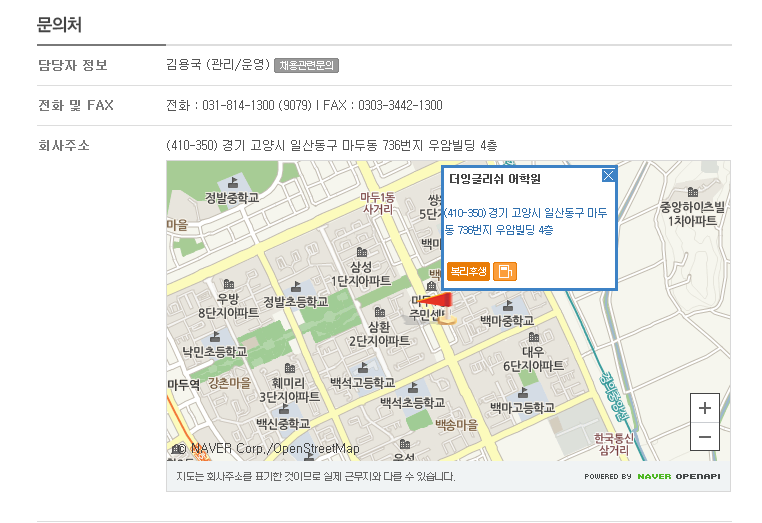Screen dimensions: 762x523
Task: Zoom out the map with minus button
Action: [705, 436]
